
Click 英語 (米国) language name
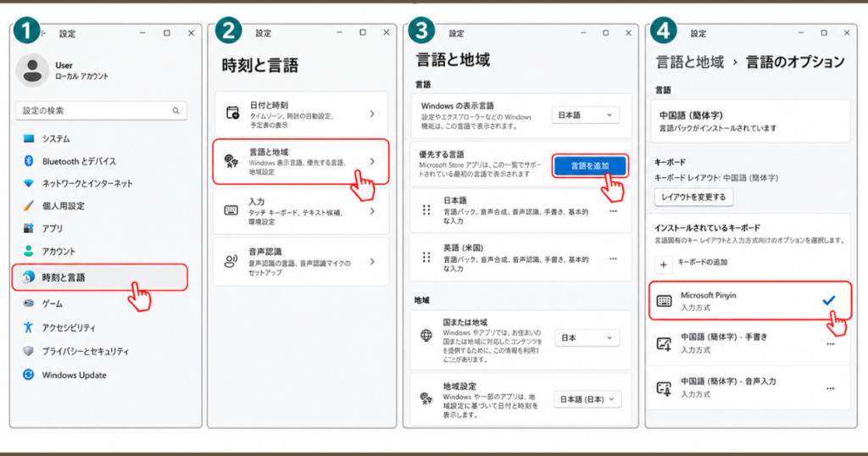tap(464, 248)
